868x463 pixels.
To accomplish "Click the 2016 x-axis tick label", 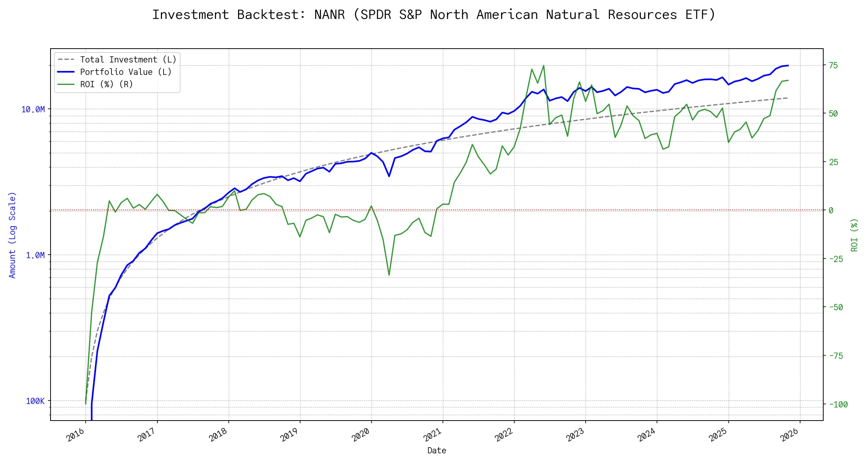I will coord(76,435).
